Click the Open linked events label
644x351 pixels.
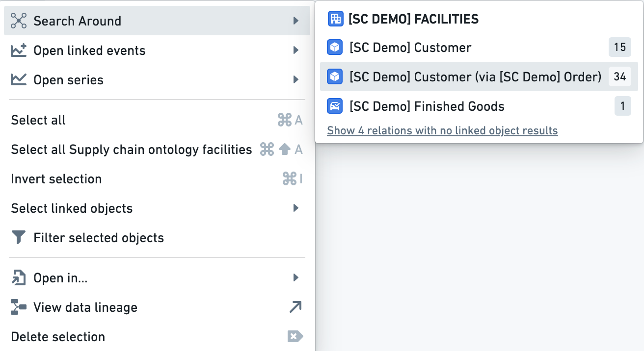(x=89, y=50)
